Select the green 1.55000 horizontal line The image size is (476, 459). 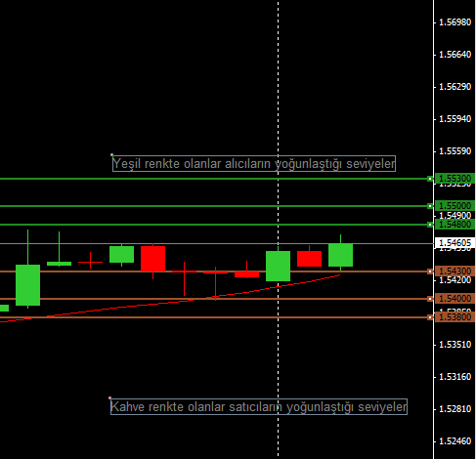point(215,206)
